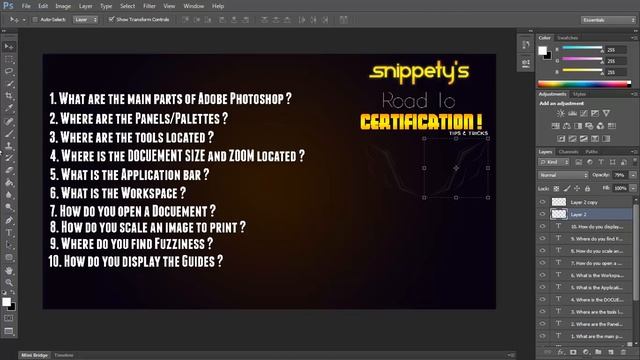
Task: Select the Lasso tool
Action: [x=9, y=71]
